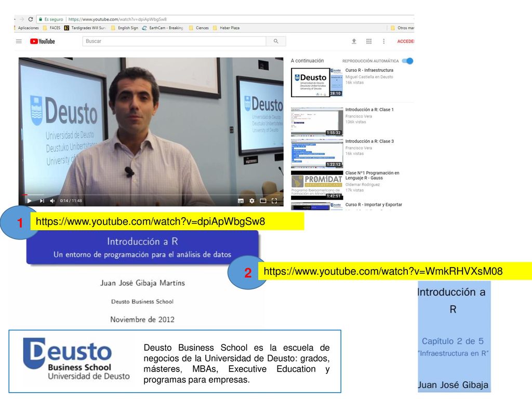This screenshot has height=399, width=532.
Task: Open the YouTube hamburger guide menu
Action: click(19, 42)
